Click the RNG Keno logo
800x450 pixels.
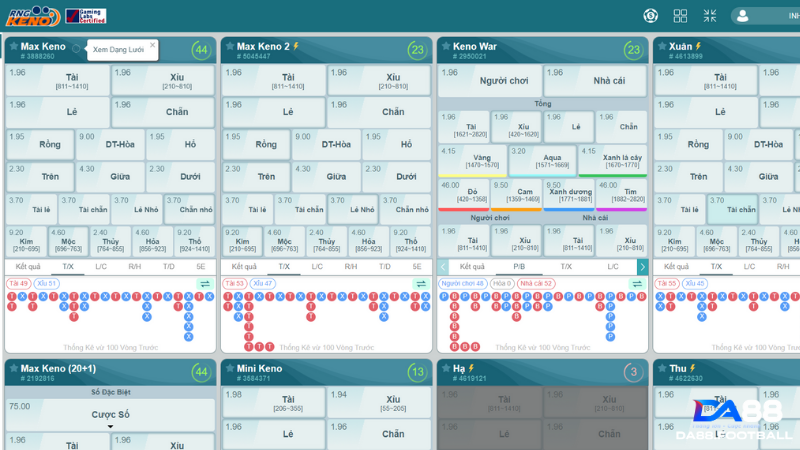point(30,16)
